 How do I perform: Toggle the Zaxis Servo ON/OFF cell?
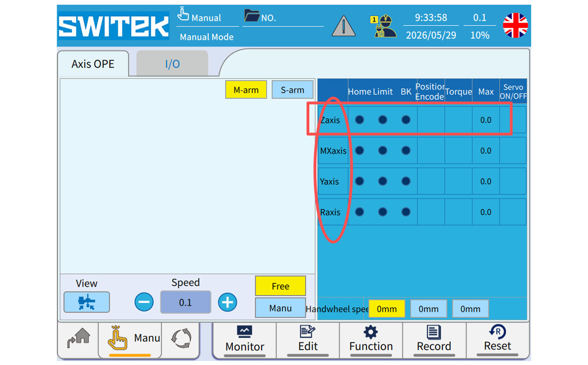[513, 120]
